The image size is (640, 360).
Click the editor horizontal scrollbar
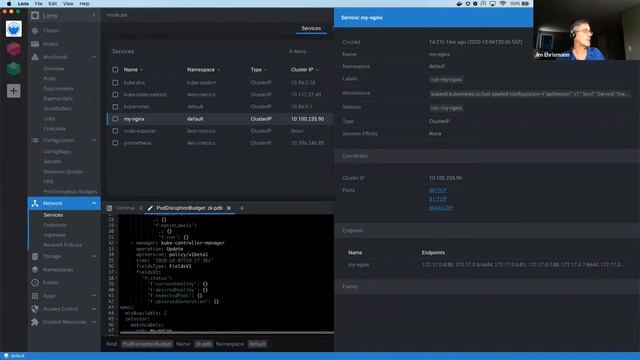pos(227,333)
